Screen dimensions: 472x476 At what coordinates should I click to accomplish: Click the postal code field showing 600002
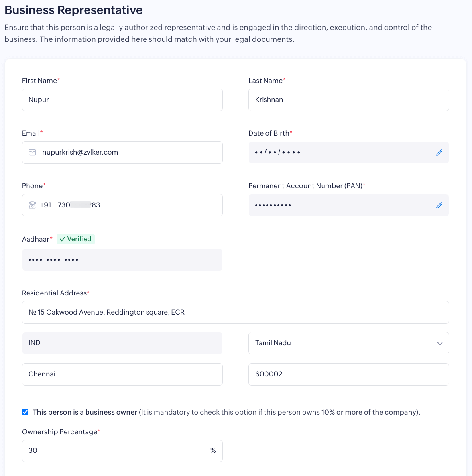(348, 374)
